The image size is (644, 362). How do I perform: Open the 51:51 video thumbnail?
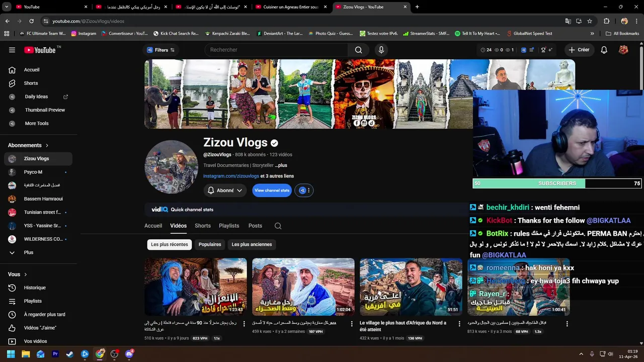point(411,287)
